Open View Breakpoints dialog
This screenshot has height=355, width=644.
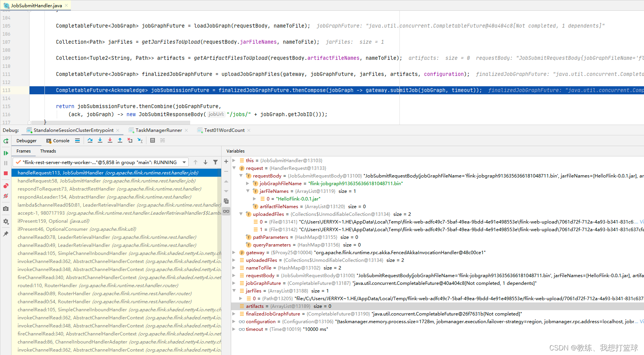point(6,186)
